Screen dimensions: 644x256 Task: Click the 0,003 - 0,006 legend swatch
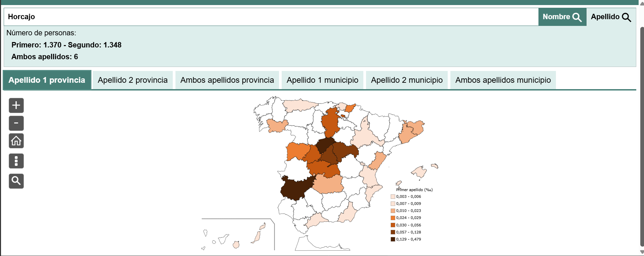(393, 197)
